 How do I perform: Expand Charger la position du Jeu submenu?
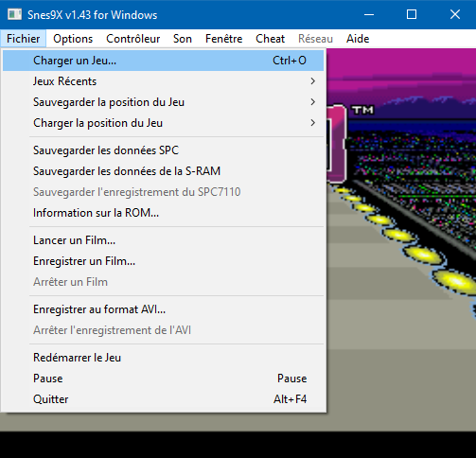click(x=163, y=123)
